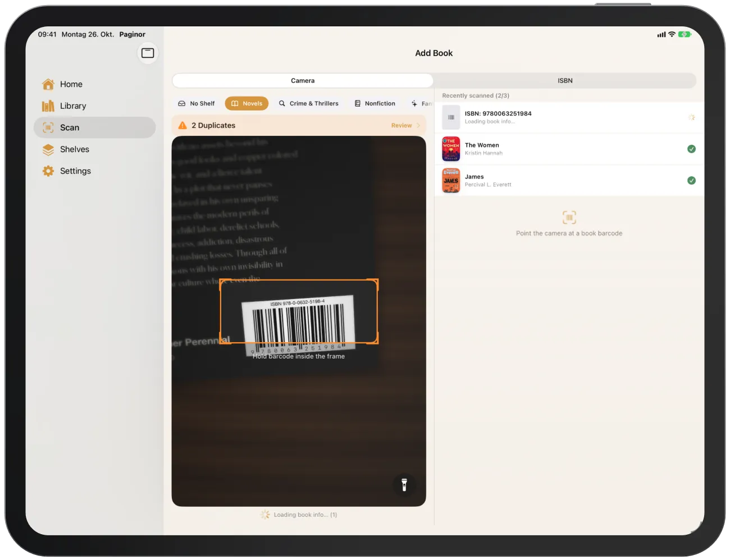Toggle the flashlight in camera view

tap(404, 485)
